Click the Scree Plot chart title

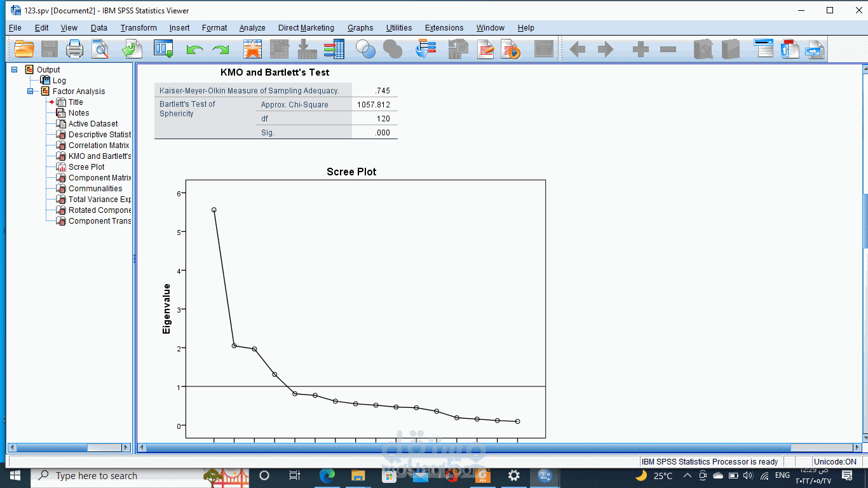click(x=351, y=172)
